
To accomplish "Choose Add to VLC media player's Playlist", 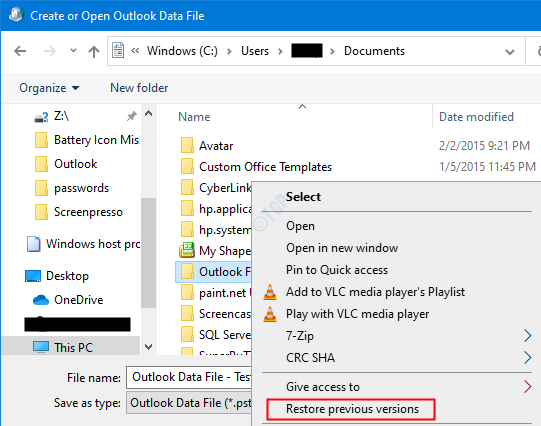I will (375, 292).
